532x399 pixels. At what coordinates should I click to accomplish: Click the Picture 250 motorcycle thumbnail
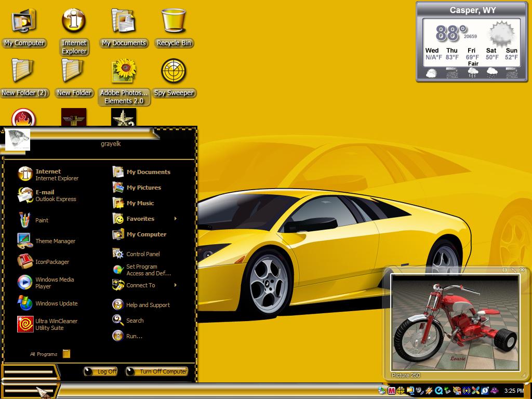pyautogui.click(x=455, y=322)
